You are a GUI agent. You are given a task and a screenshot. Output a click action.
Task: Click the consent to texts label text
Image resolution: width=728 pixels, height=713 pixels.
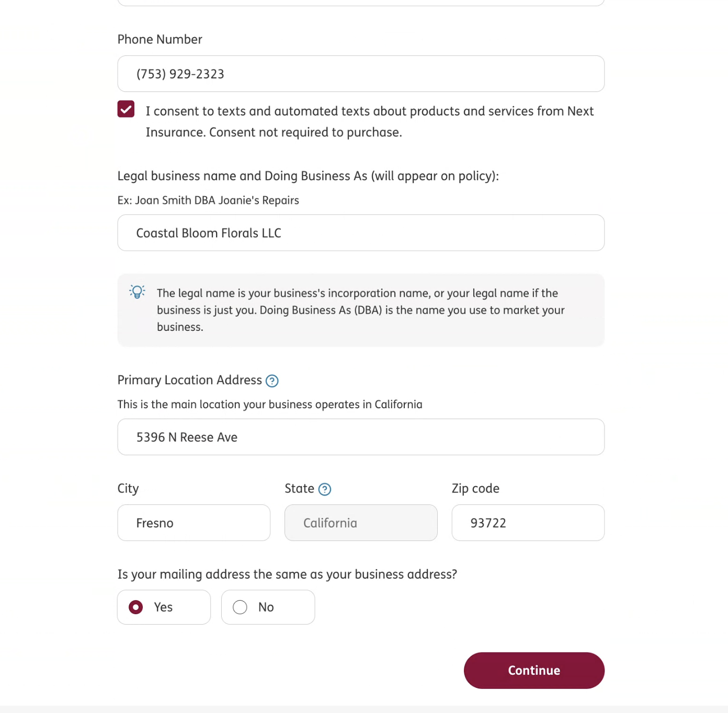[x=370, y=122]
